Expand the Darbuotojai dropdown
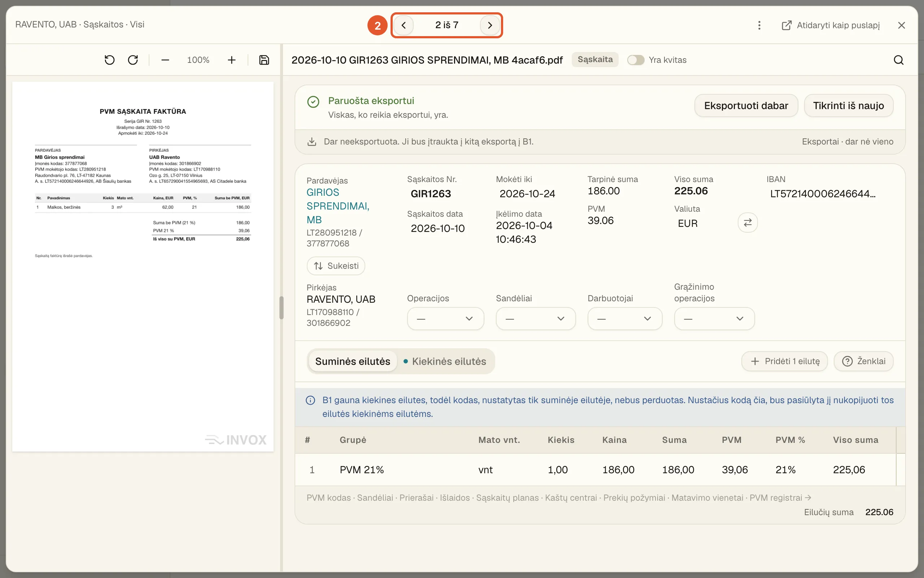Viewport: 924px width, 578px height. coord(625,318)
